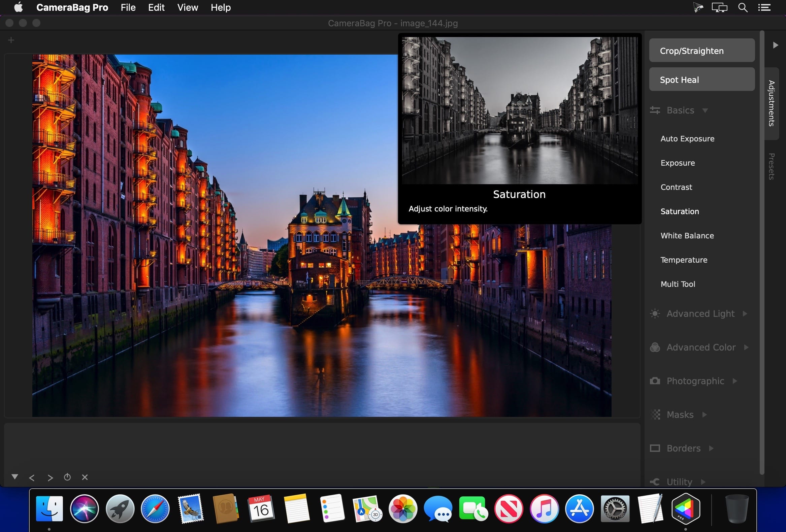This screenshot has width=786, height=532.
Task: Click the Auto Exposure button
Action: pyautogui.click(x=687, y=138)
